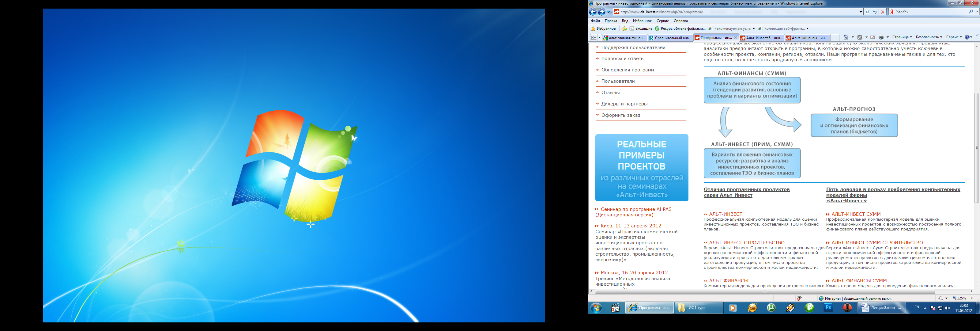Open the tab list dropdown arrow
This screenshot has height=331, width=980.
pos(599,38)
